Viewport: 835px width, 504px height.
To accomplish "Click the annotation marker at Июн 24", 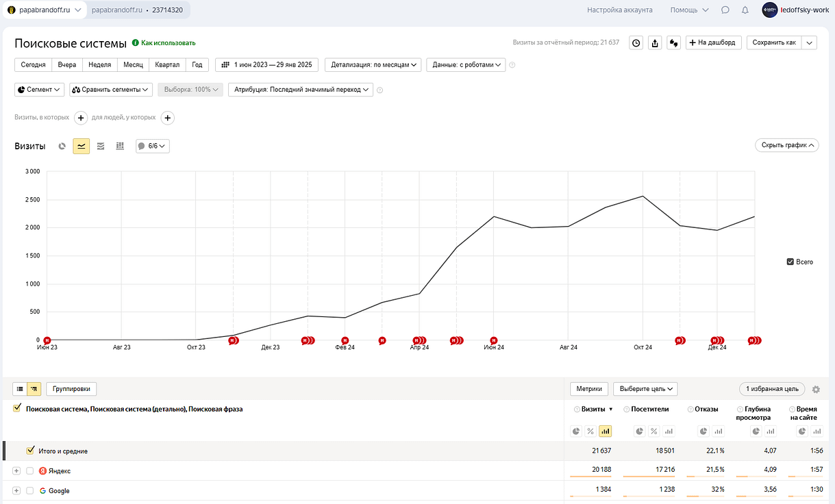I will tap(493, 340).
